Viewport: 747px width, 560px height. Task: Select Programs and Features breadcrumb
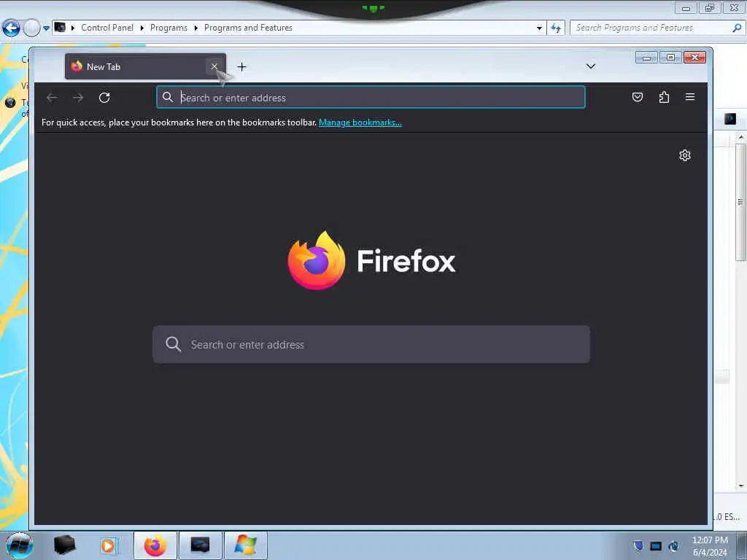tap(248, 28)
